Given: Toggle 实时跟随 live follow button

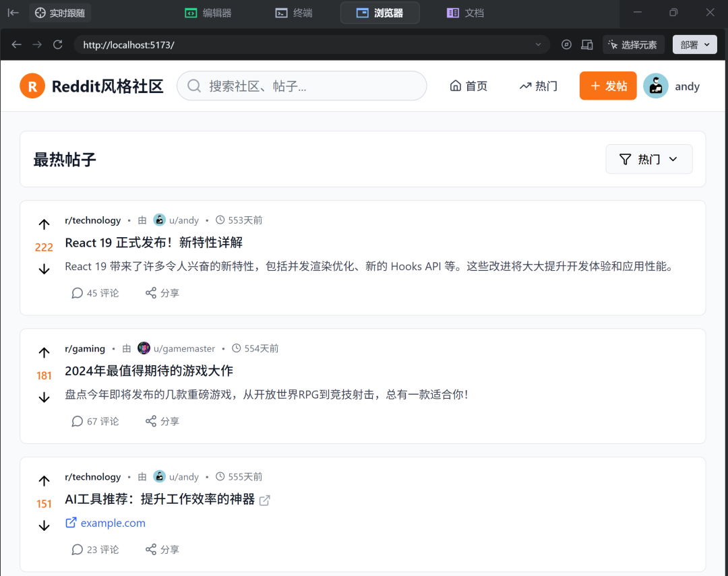Looking at the screenshot, I should [x=61, y=13].
